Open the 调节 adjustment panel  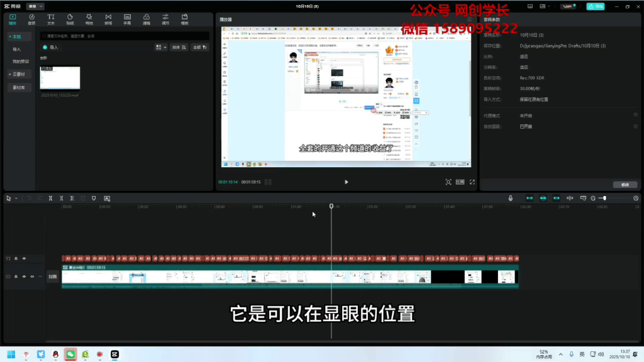[x=166, y=19]
